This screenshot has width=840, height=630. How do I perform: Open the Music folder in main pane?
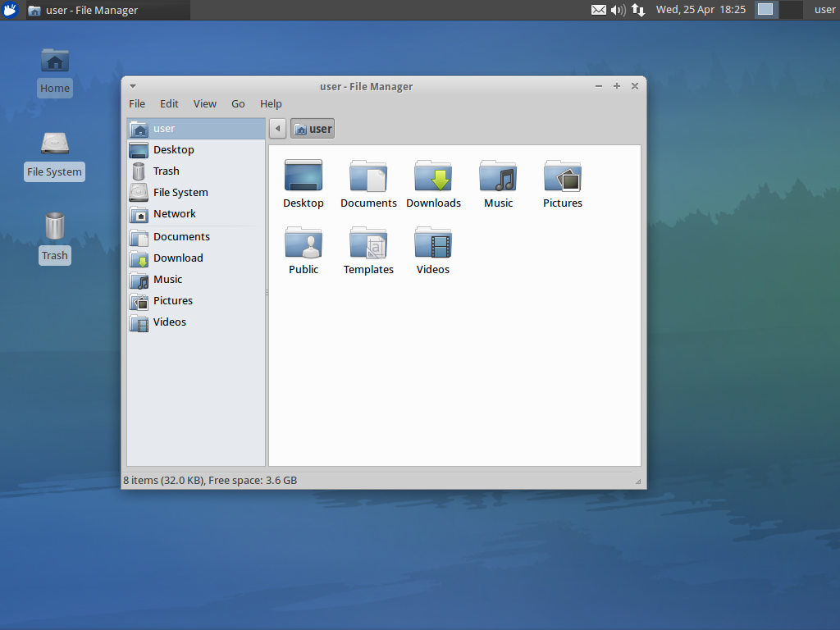[x=498, y=176]
